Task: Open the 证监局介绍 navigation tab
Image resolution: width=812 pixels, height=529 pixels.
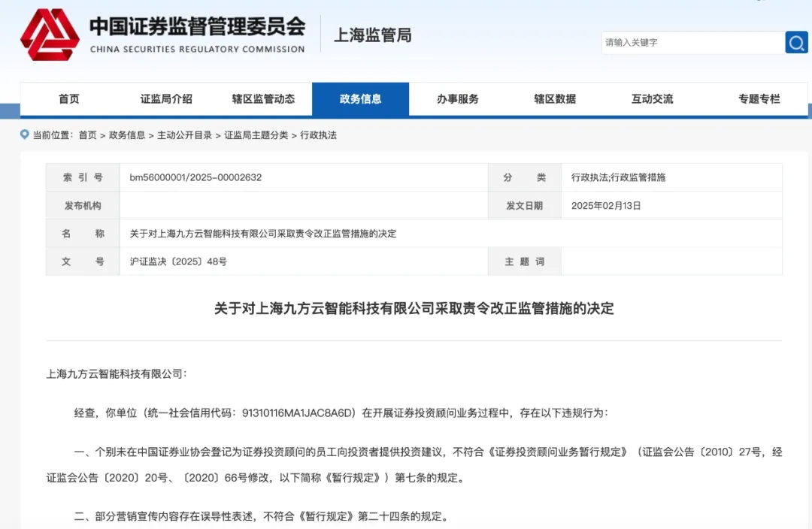Action: point(166,99)
